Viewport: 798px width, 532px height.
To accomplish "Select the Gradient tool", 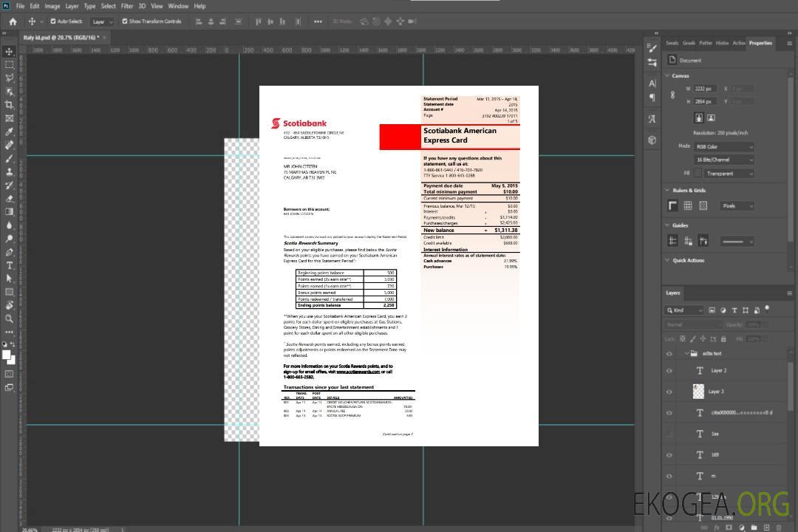I will pyautogui.click(x=9, y=212).
